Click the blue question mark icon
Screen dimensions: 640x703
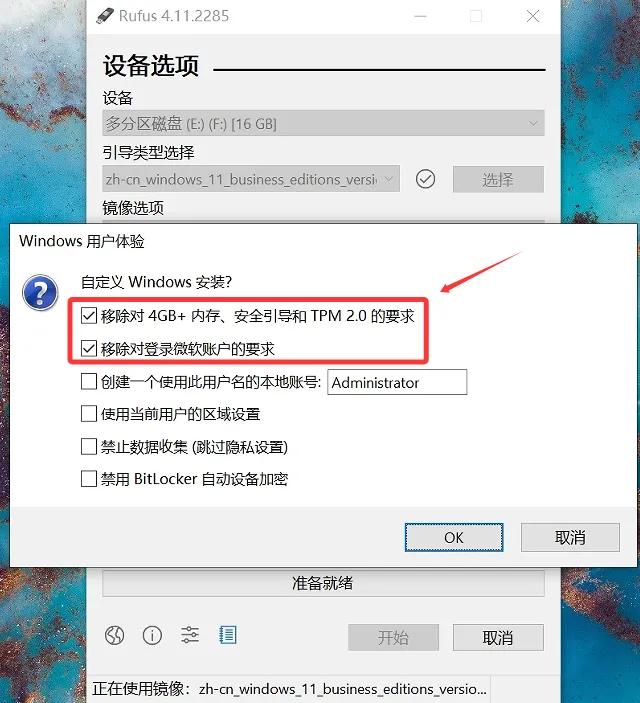[40, 292]
